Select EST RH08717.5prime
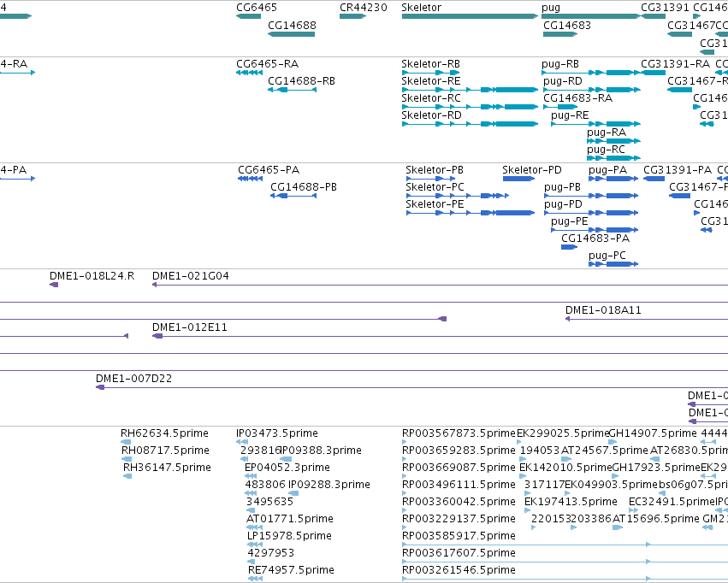This screenshot has width=728, height=583. coord(127,459)
